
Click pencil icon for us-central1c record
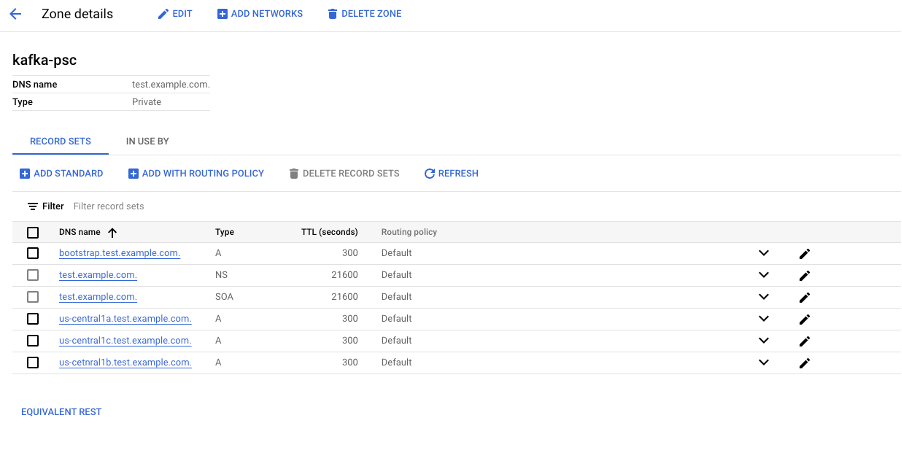[804, 342]
